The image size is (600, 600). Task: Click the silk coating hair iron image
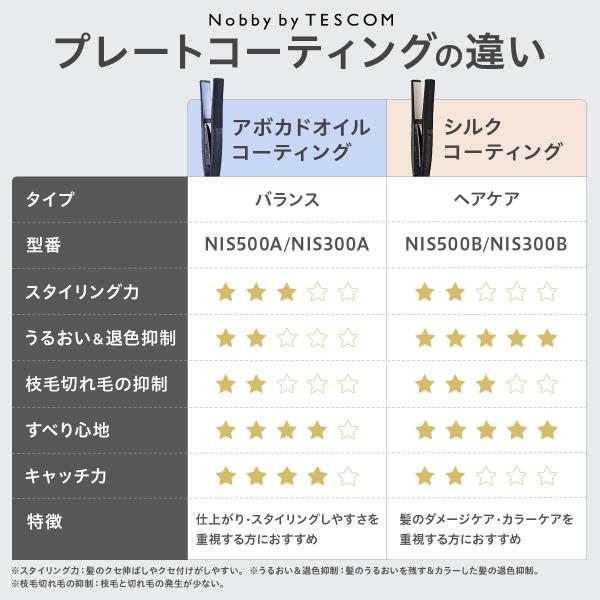[x=422, y=128]
